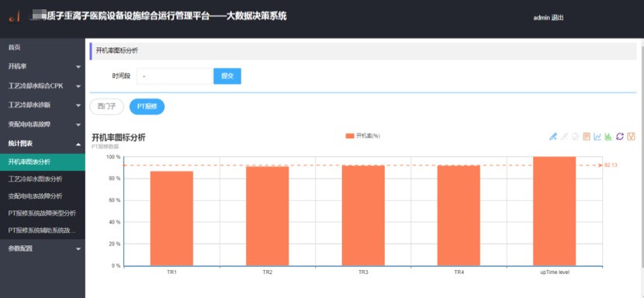Click the 时间段 date range input

(175, 77)
